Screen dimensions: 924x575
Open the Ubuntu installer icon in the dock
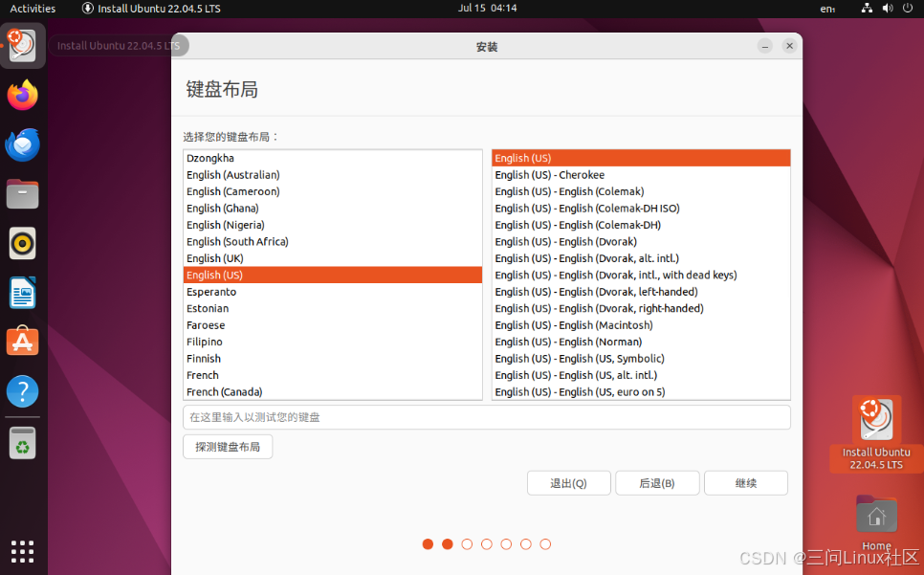pyautogui.click(x=22, y=46)
